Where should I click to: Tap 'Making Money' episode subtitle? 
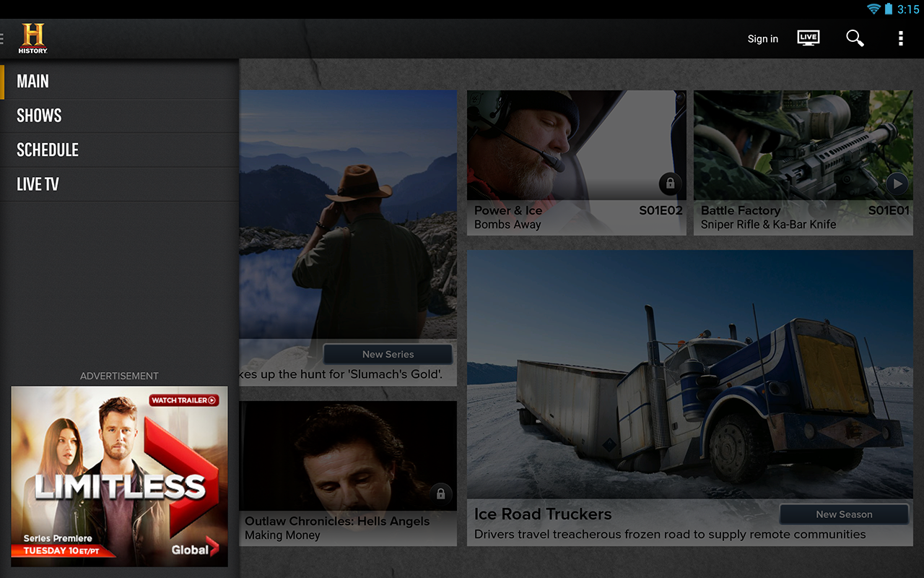click(282, 535)
